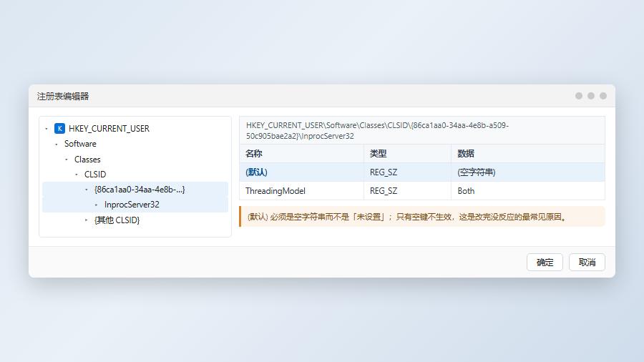Expand the InprocServer32 node arrow
Screen dimensions: 644x362
(x=97, y=205)
